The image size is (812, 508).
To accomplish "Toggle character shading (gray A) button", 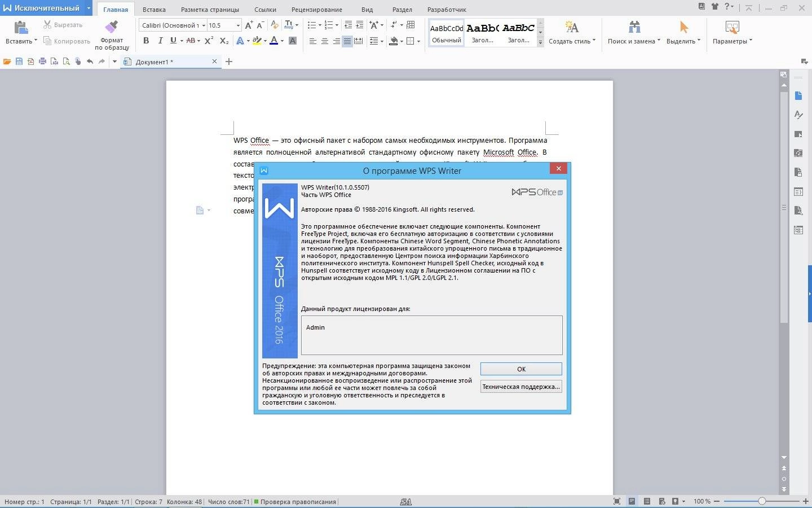I will coord(292,41).
